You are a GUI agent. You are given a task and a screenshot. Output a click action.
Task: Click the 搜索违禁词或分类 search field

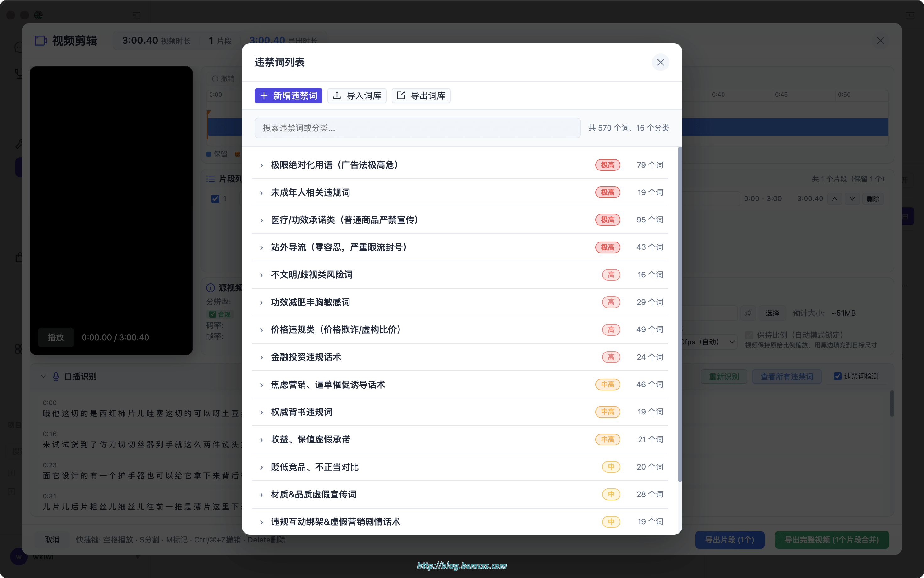tap(417, 128)
